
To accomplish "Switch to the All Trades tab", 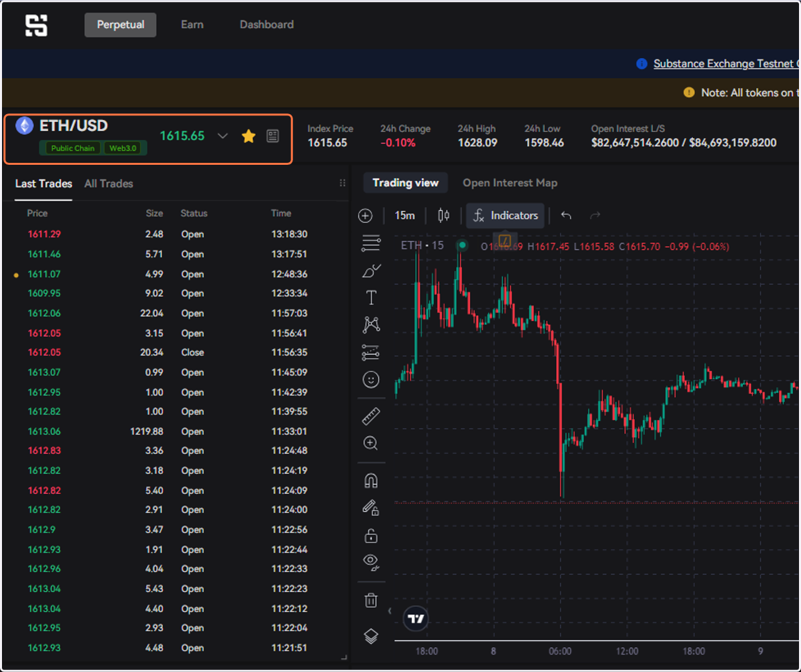I will 109,184.
